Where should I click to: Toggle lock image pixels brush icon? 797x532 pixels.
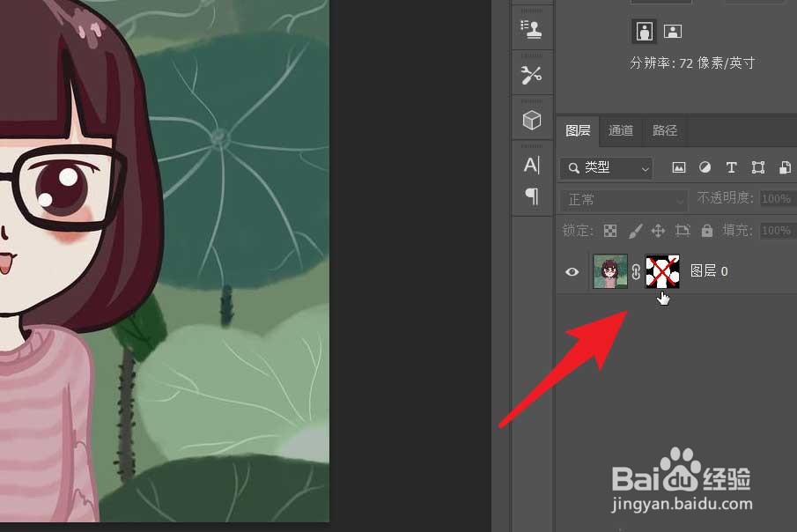tap(635, 231)
